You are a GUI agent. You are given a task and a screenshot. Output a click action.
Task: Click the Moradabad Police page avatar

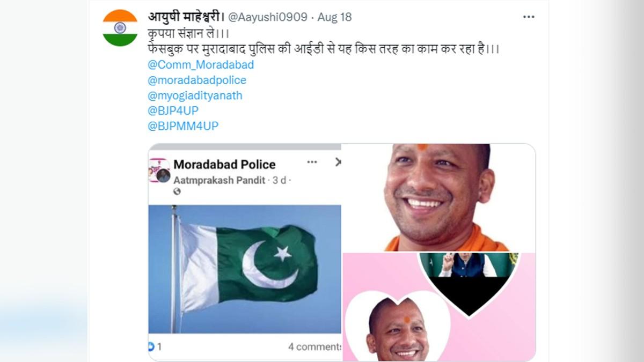tap(159, 170)
